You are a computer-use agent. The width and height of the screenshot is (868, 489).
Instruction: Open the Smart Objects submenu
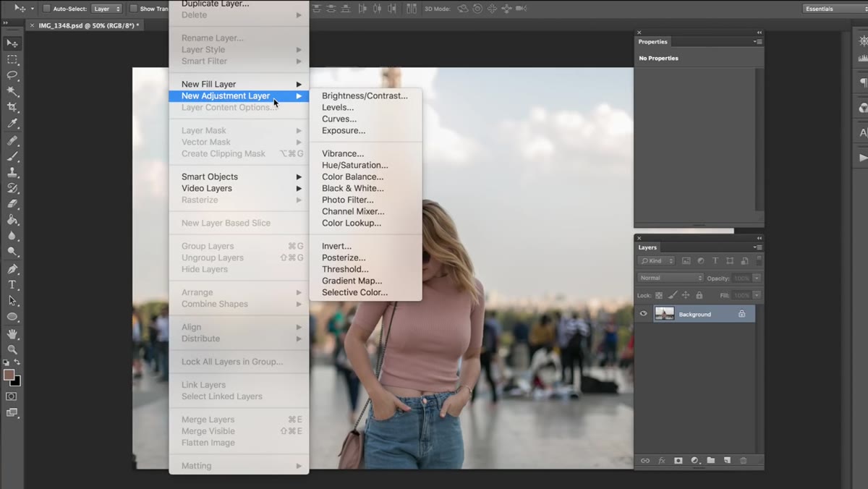pos(239,177)
